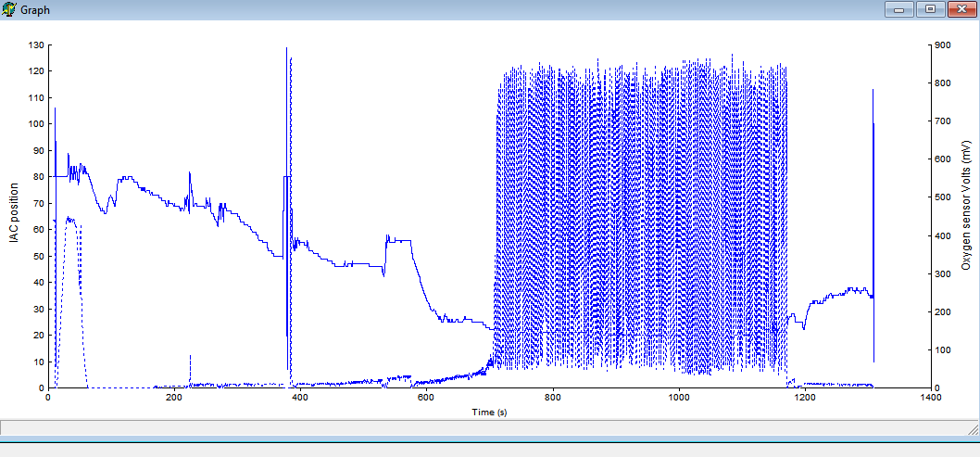The width and height of the screenshot is (980, 457).
Task: Close the Graph window
Action: pyautogui.click(x=961, y=9)
